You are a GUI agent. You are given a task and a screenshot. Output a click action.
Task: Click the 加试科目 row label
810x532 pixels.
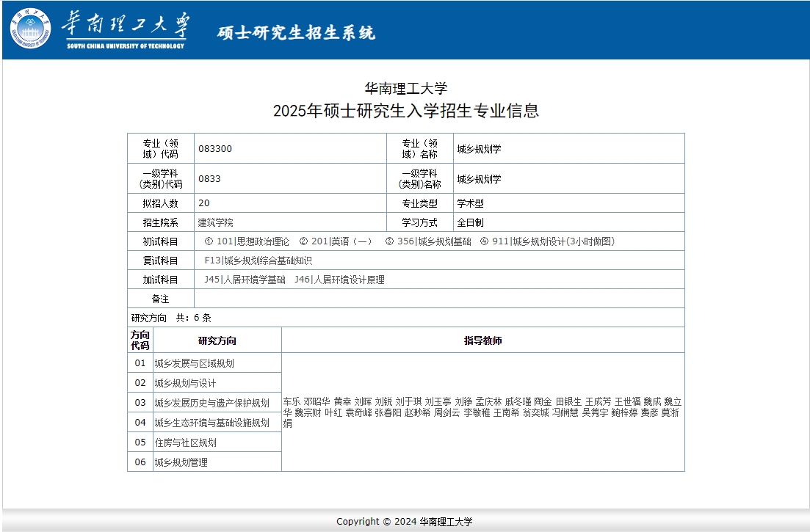(x=161, y=280)
